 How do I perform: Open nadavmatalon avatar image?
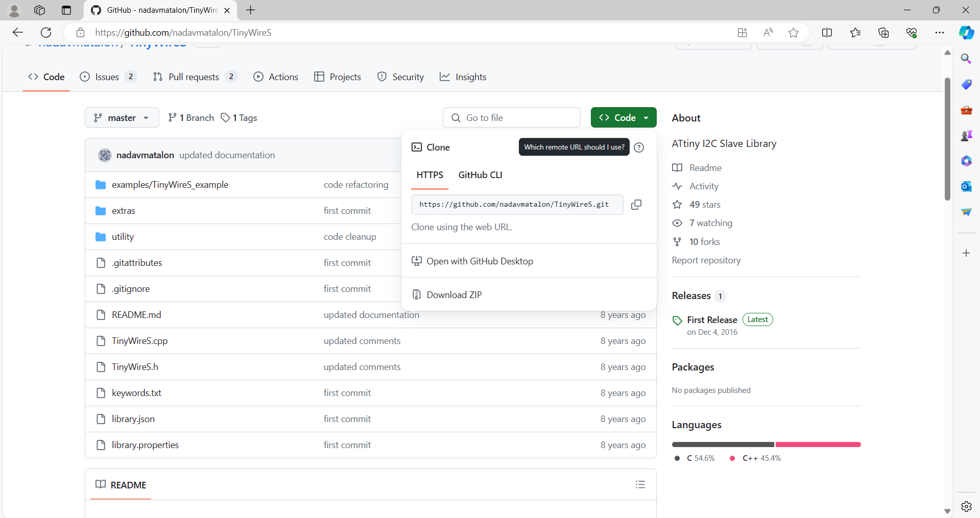[x=105, y=155]
